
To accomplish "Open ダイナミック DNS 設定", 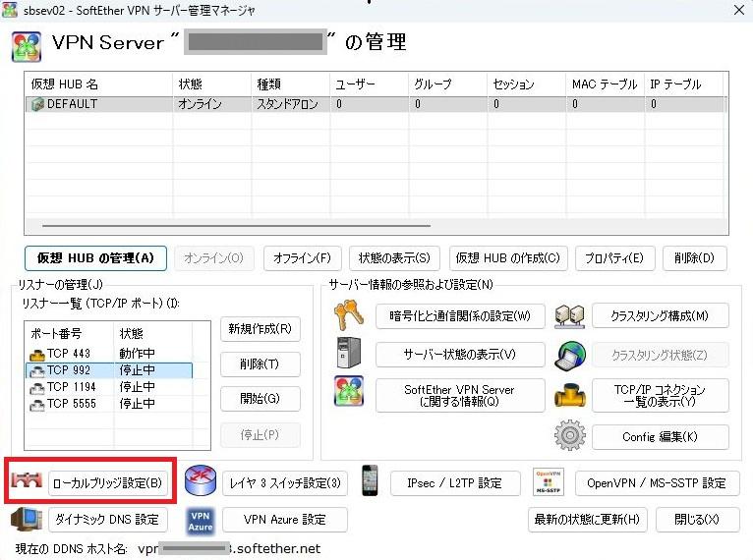I will click(108, 519).
